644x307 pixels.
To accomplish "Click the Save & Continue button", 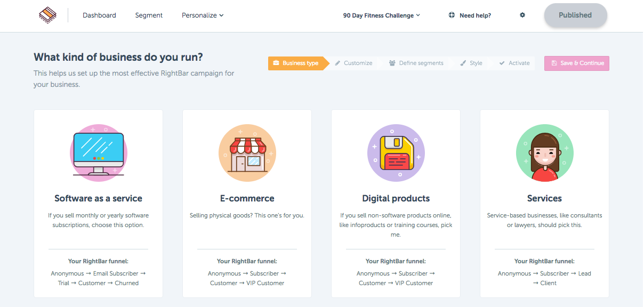I will tap(576, 63).
